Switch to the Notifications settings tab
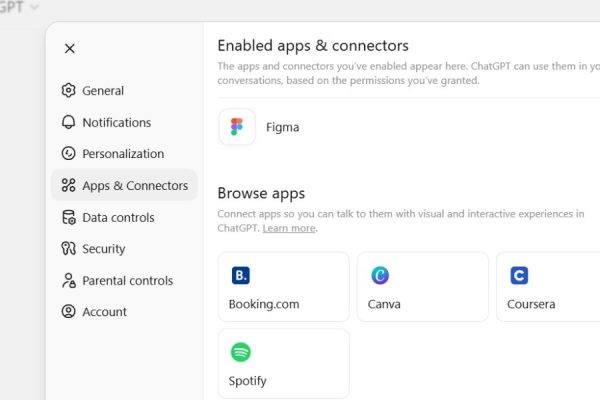The width and height of the screenshot is (600, 400). pos(116,122)
